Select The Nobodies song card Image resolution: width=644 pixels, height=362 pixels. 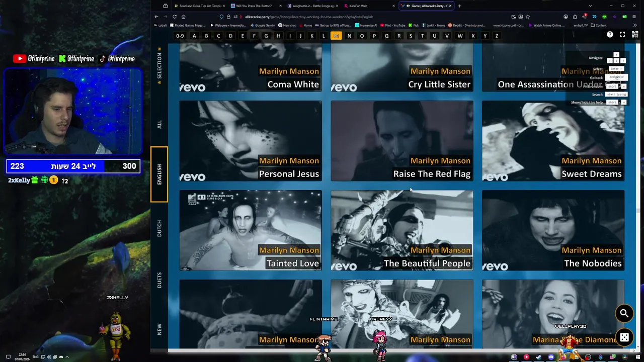[x=553, y=230]
